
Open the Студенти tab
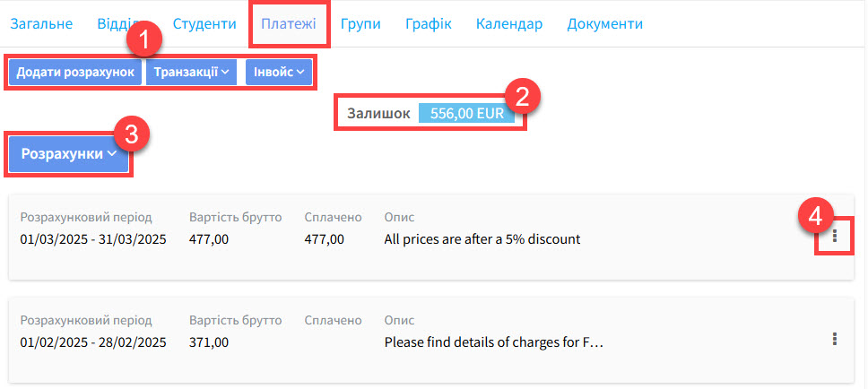click(x=204, y=23)
